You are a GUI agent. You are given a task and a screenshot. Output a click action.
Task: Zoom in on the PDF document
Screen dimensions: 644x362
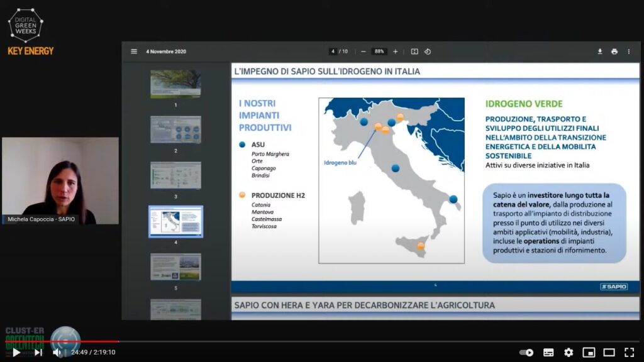click(396, 52)
